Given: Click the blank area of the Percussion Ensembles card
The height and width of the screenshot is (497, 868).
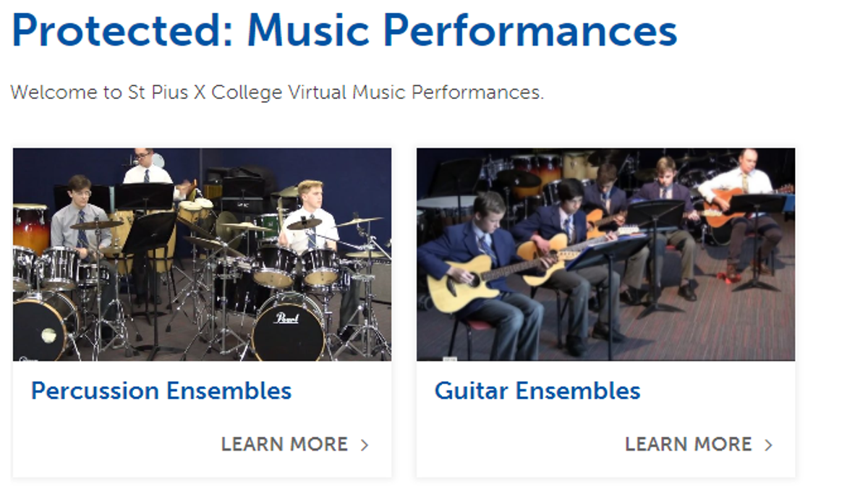Looking at the screenshot, I should tap(116, 443).
